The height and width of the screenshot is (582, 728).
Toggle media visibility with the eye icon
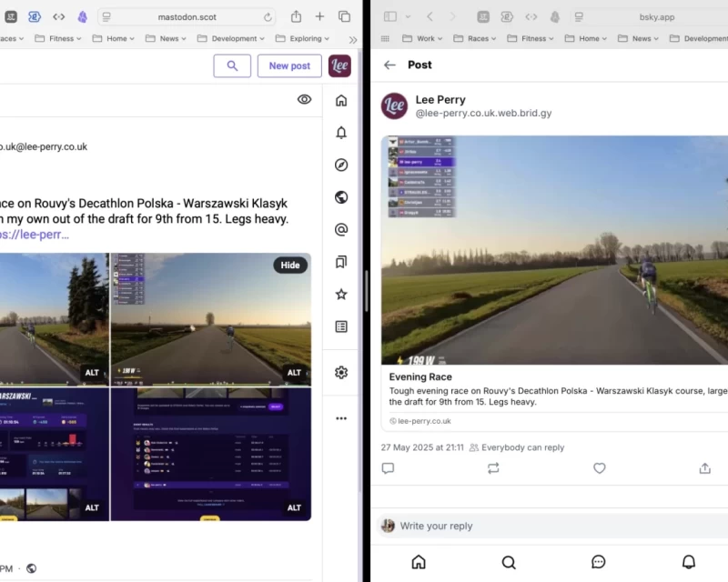click(304, 99)
